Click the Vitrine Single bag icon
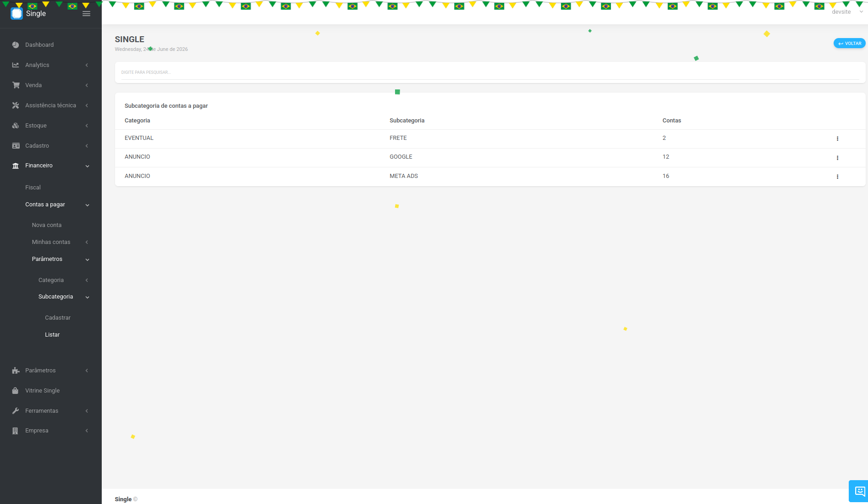868x504 pixels. [x=16, y=391]
